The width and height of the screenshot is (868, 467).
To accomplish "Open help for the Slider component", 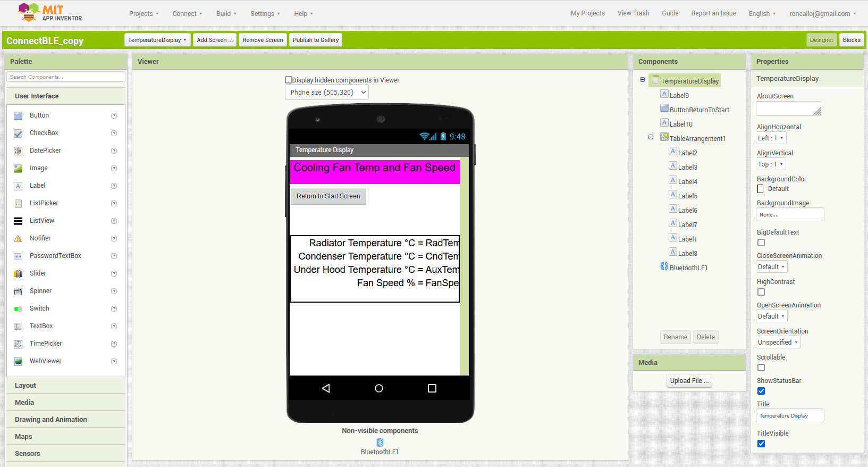I will click(114, 273).
